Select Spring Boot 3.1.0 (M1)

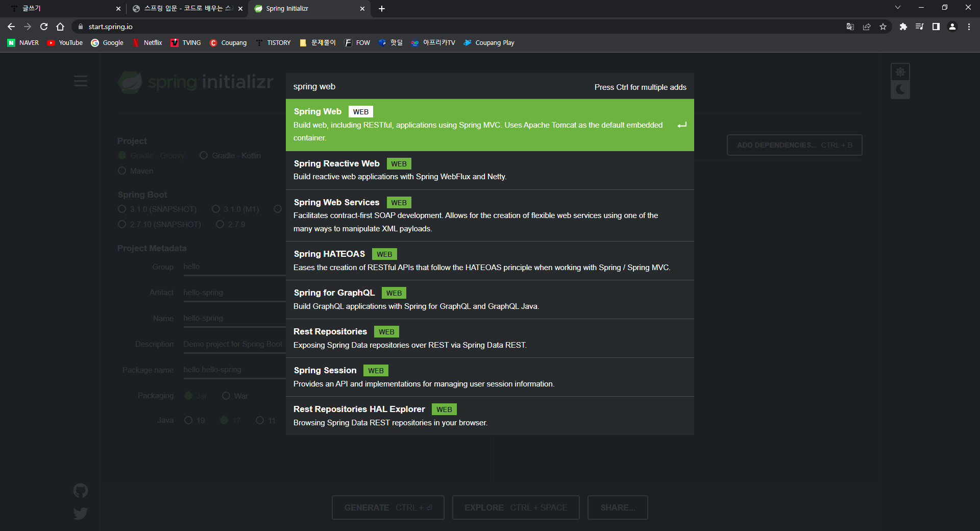(x=236, y=209)
